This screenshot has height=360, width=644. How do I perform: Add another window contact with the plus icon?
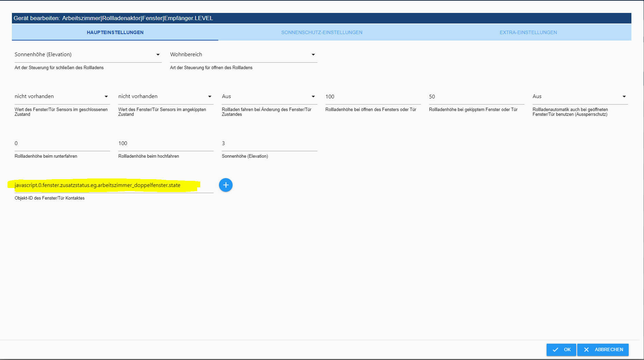click(x=225, y=185)
